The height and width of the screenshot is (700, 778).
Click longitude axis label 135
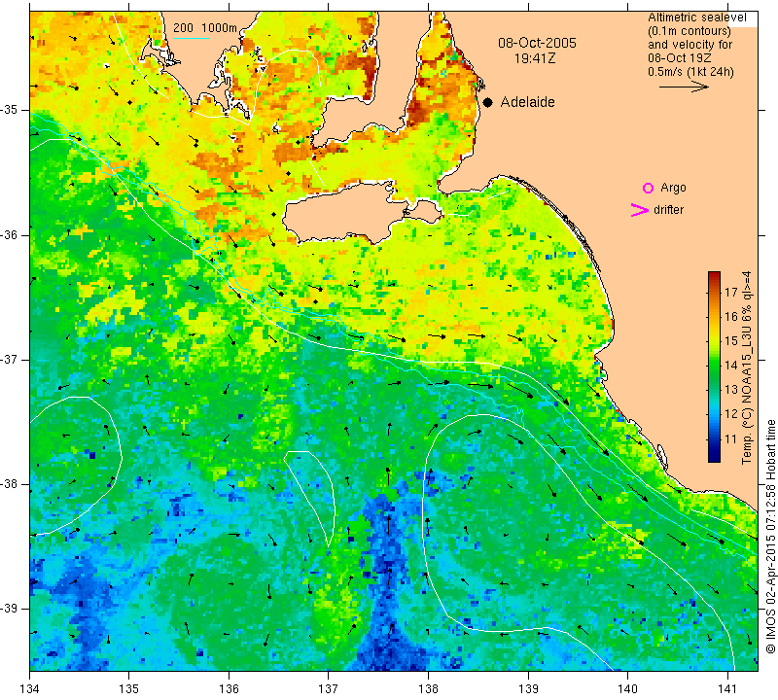point(129,688)
